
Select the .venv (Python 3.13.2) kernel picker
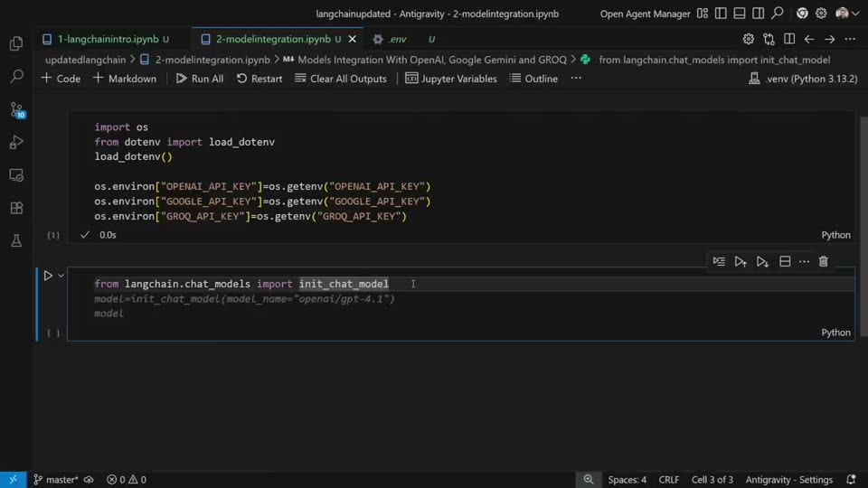click(x=803, y=79)
